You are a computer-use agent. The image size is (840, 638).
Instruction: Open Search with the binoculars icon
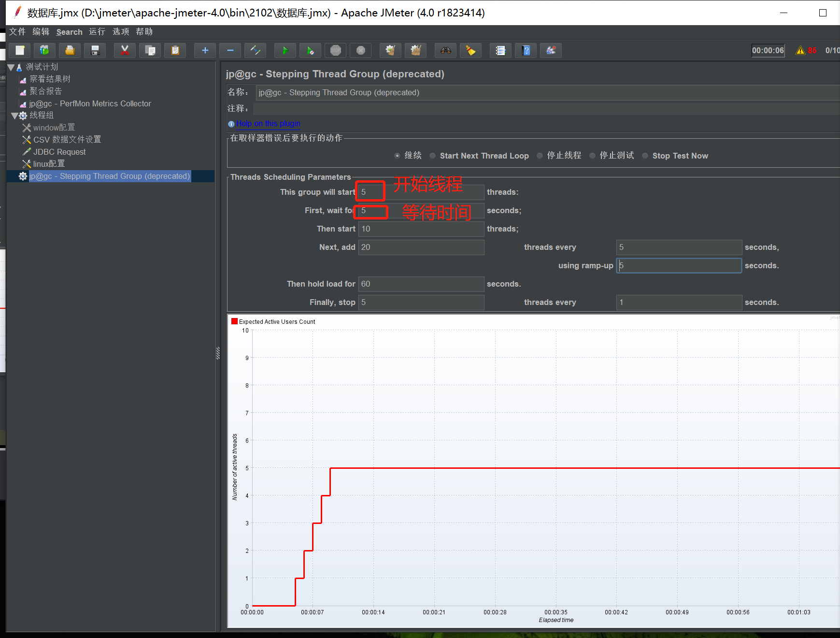click(445, 50)
